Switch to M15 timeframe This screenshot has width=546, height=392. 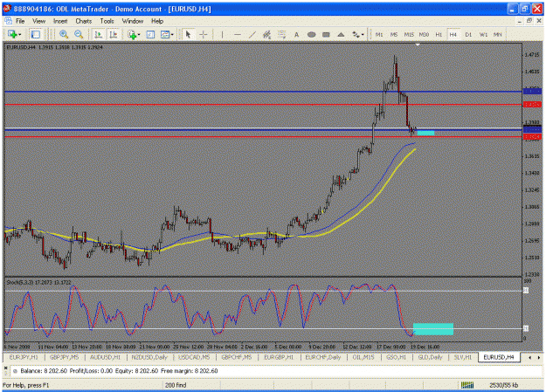click(409, 34)
